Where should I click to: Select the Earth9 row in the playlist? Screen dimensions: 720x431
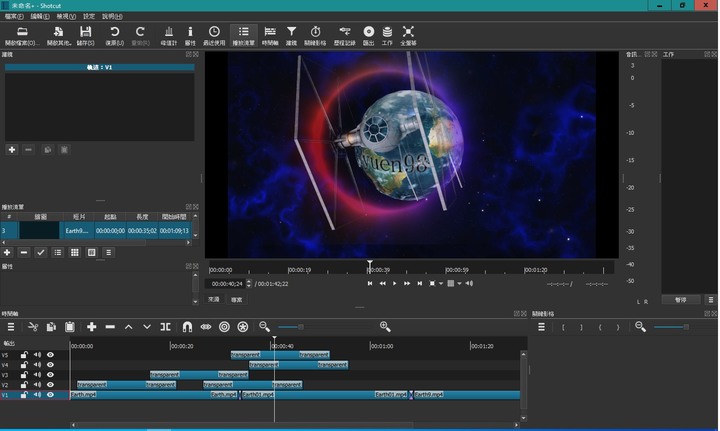96,230
